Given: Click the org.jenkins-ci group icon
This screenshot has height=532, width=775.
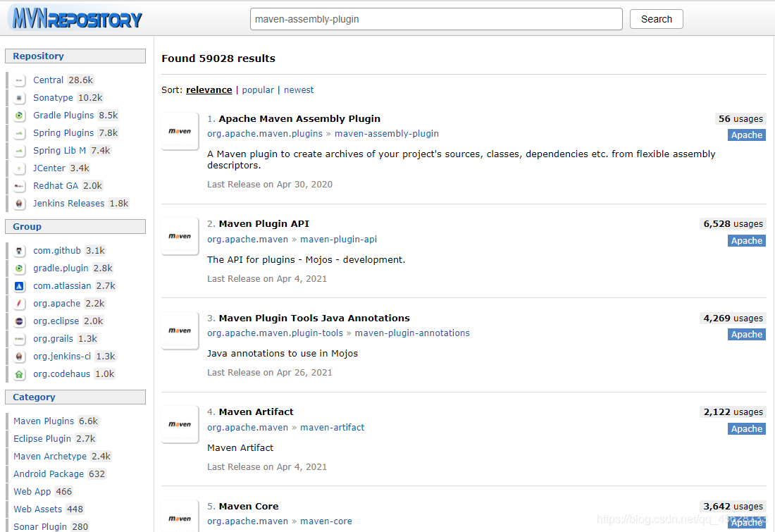Looking at the screenshot, I should click(19, 357).
